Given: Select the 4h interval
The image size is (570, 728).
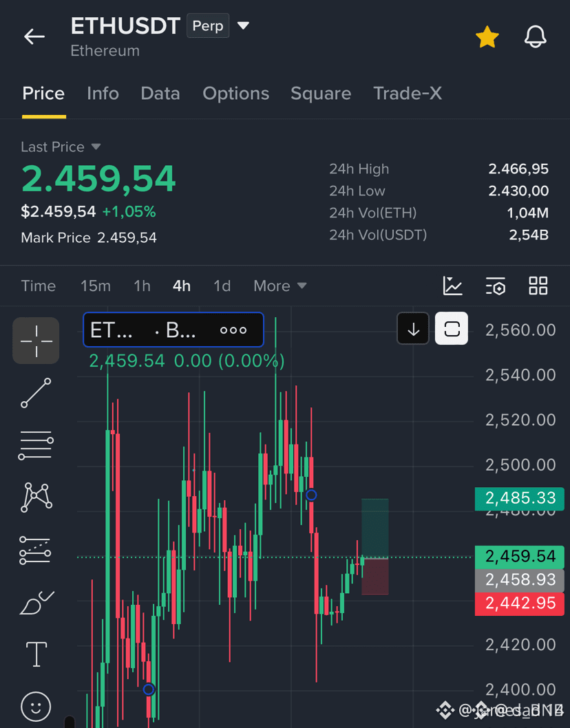Looking at the screenshot, I should (x=182, y=286).
